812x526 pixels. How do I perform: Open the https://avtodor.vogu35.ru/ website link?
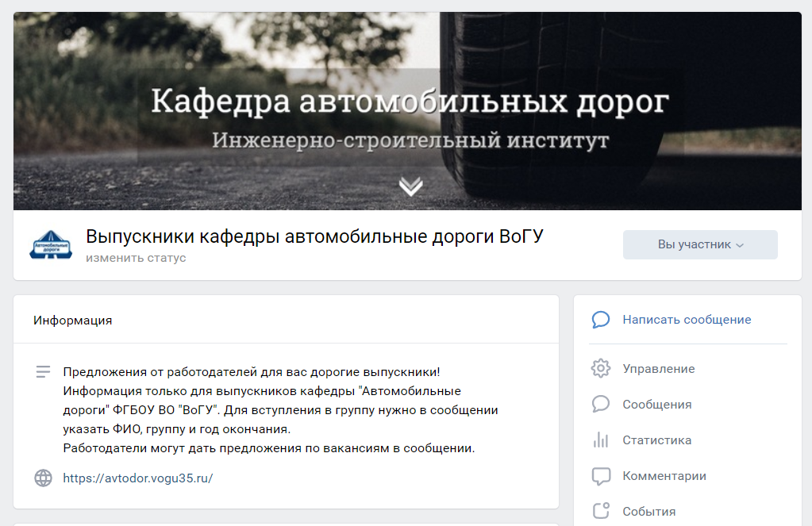coord(138,478)
